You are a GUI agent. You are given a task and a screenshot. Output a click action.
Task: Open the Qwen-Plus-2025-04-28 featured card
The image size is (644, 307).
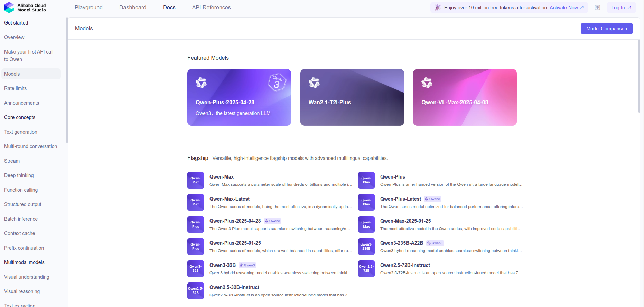tap(239, 97)
